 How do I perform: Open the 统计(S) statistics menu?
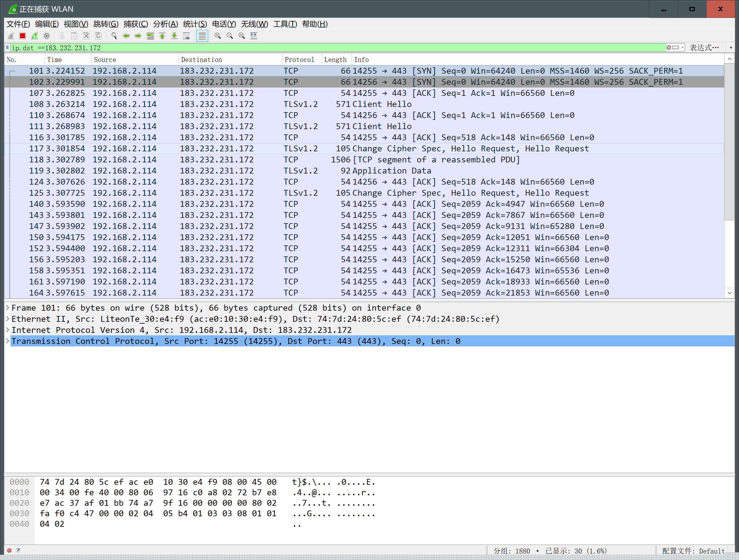pyautogui.click(x=195, y=24)
